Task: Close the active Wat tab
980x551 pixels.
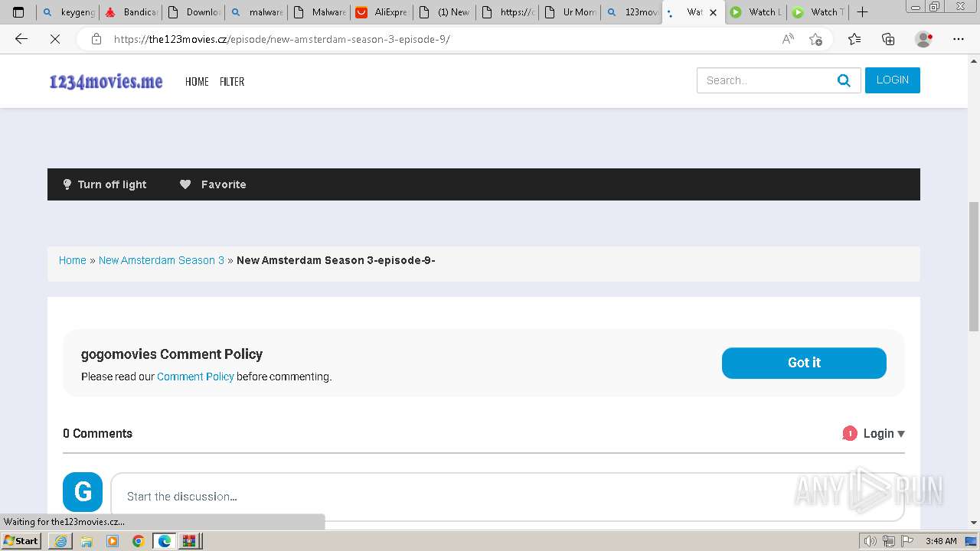Action: click(713, 12)
